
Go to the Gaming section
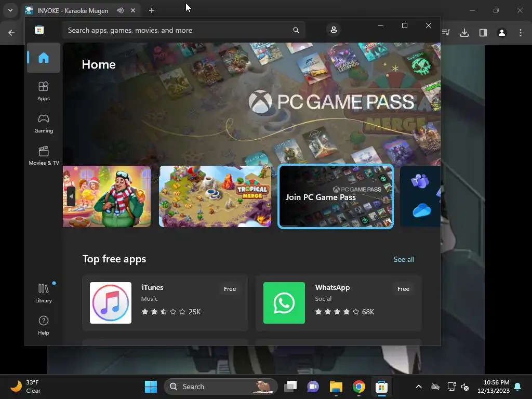(44, 124)
